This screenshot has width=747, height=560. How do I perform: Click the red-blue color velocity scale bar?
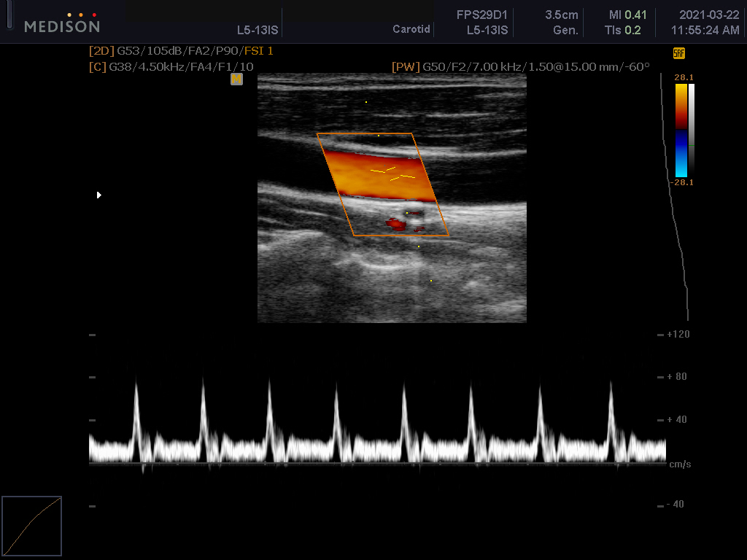pyautogui.click(x=681, y=131)
